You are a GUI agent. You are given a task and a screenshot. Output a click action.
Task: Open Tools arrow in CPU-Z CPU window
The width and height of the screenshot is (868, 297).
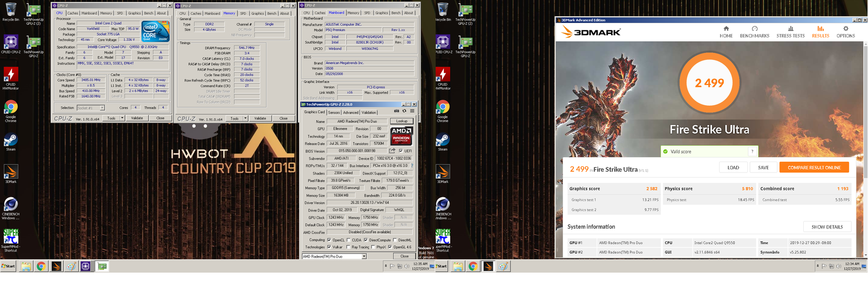coord(122,118)
